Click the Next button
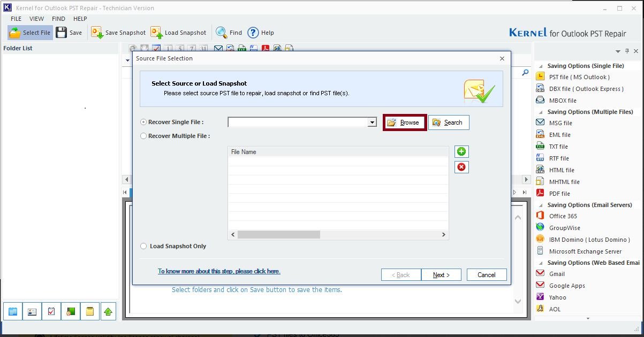The width and height of the screenshot is (644, 337). tap(441, 274)
